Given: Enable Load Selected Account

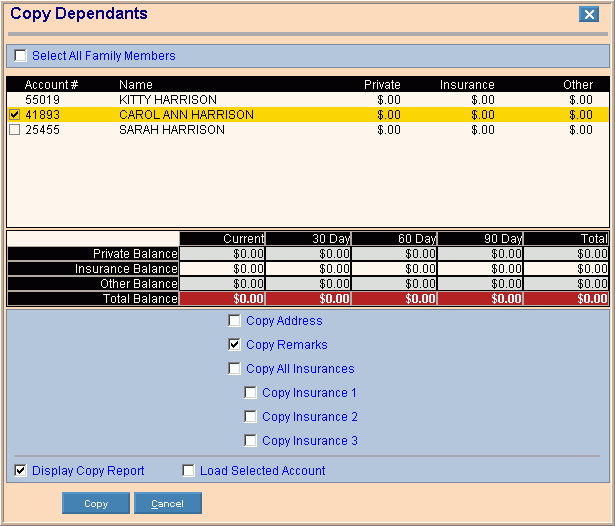Looking at the screenshot, I should tap(189, 471).
